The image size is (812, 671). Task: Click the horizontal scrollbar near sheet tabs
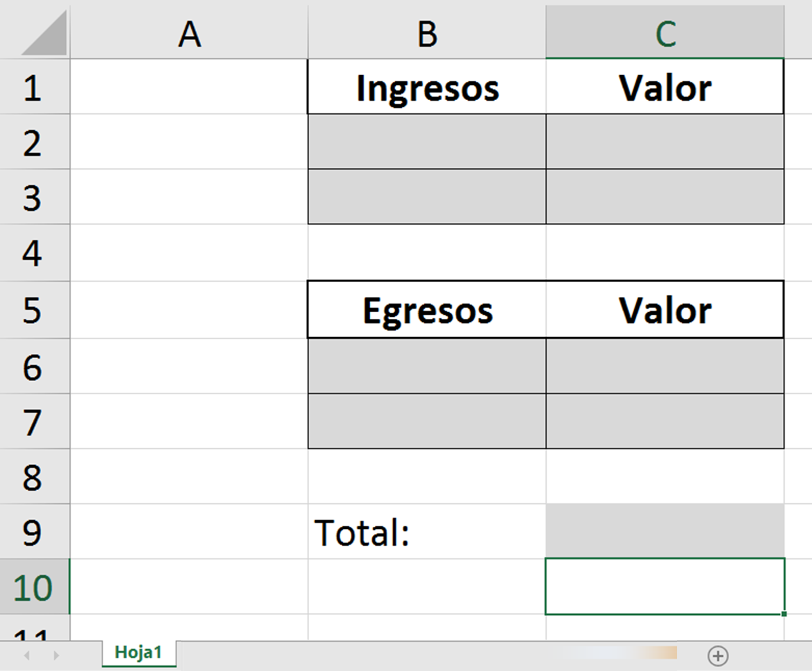point(619,653)
